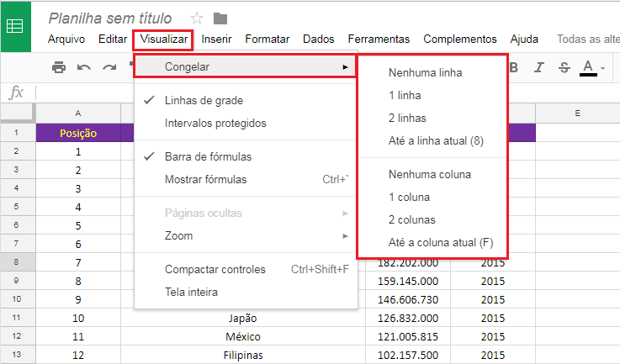The image size is (620, 364).
Task: Choose Até a coluna atual (F)
Action: 441,243
